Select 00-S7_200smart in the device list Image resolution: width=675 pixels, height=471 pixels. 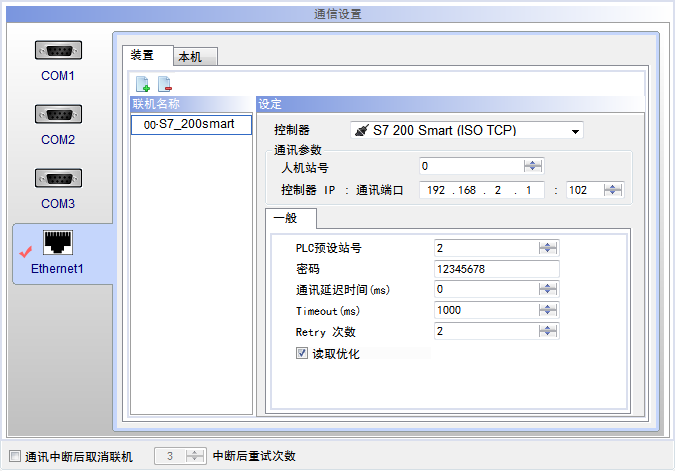(190, 124)
